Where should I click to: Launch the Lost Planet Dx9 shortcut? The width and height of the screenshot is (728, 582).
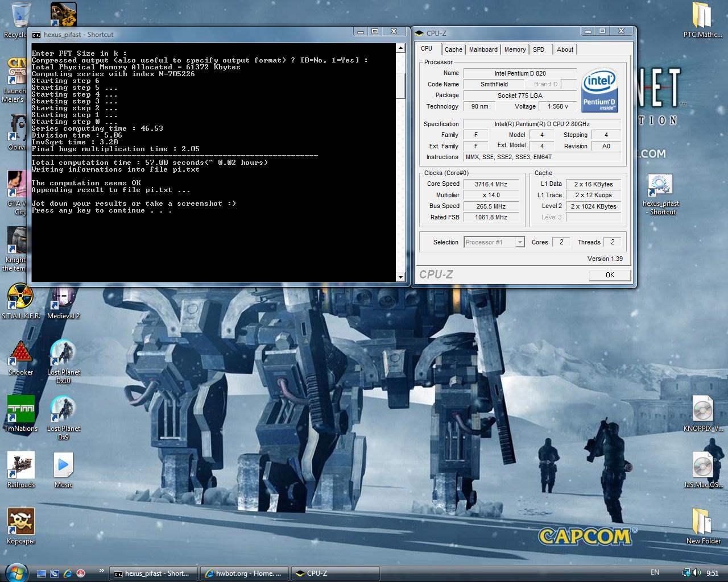click(x=63, y=418)
